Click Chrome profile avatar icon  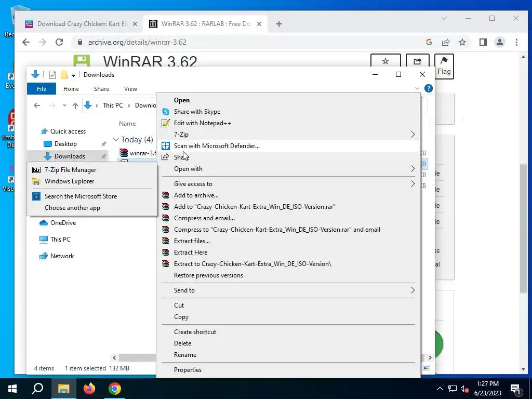click(499, 42)
